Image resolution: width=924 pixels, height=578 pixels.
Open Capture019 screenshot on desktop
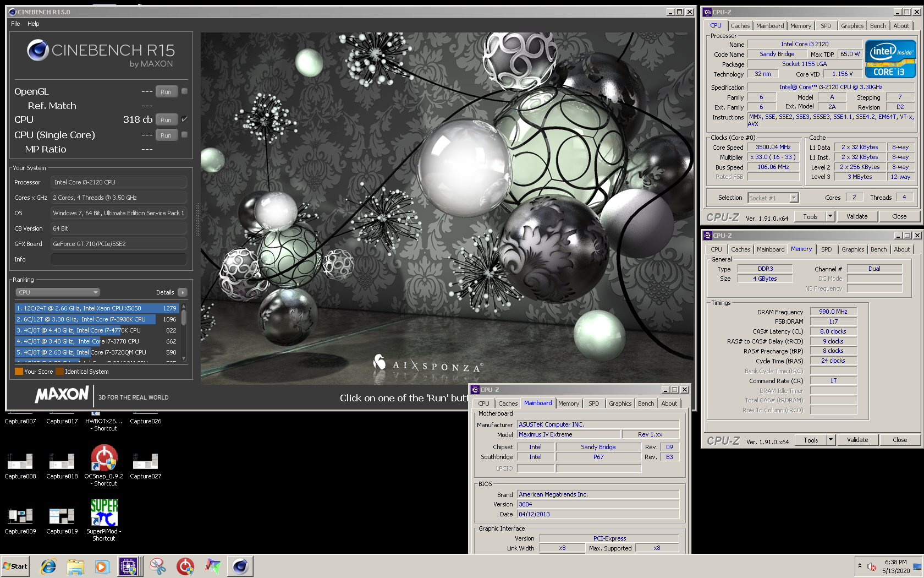62,520
